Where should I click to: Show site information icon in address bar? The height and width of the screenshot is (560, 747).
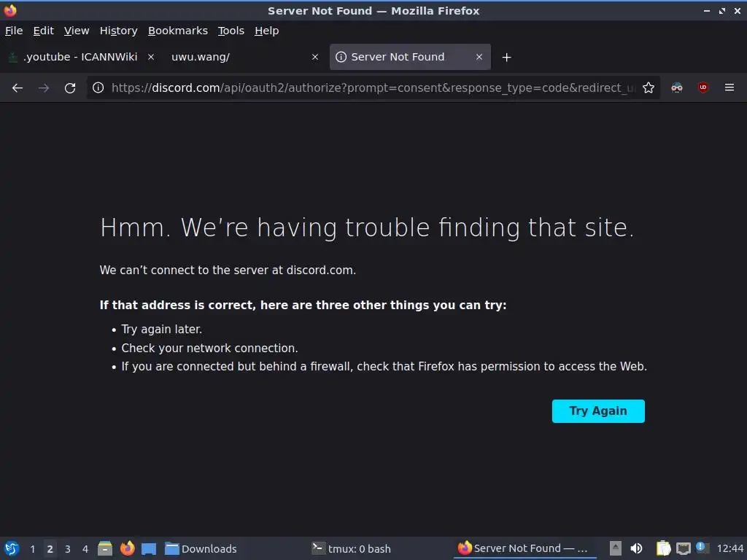98,87
